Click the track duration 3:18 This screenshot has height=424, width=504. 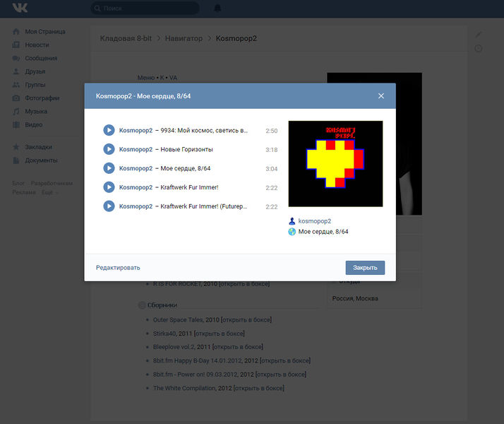coord(272,150)
